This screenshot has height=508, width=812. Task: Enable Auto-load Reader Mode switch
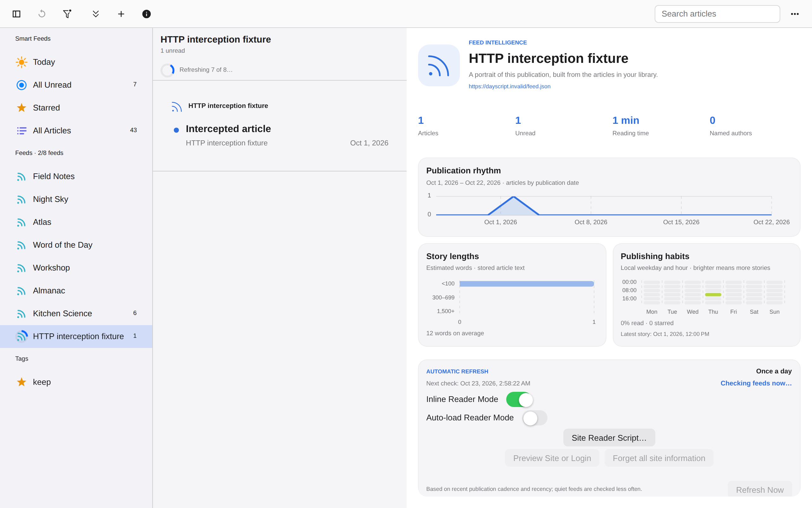[535, 418]
